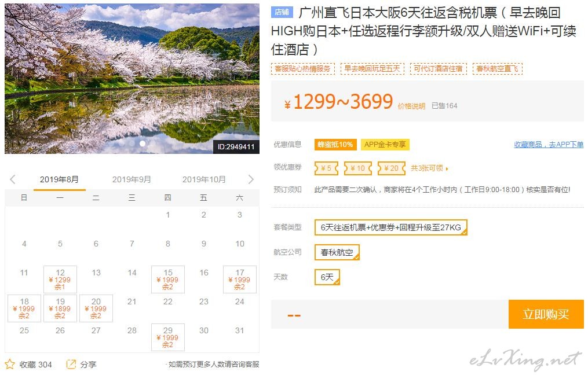Select August 12 priced ¥1299
Screen dimensions: 588x379
60,279
